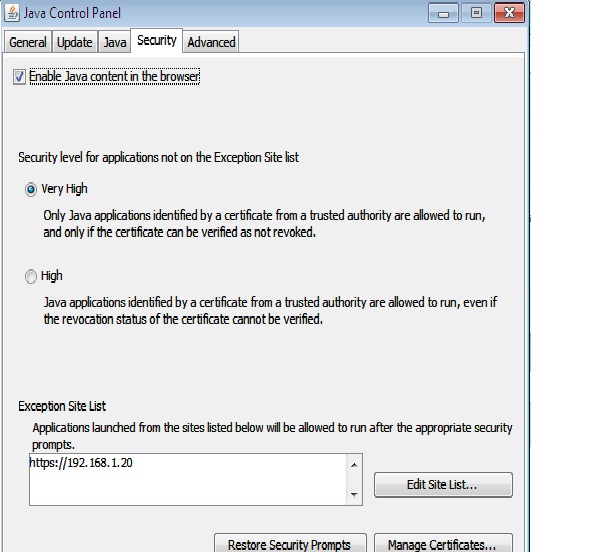Choose the High security level option

(x=31, y=276)
